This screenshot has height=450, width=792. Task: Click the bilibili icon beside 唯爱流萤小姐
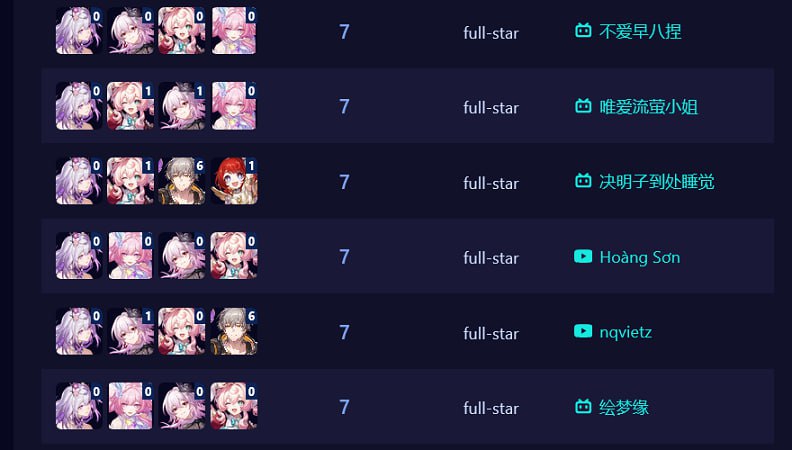tap(583, 106)
